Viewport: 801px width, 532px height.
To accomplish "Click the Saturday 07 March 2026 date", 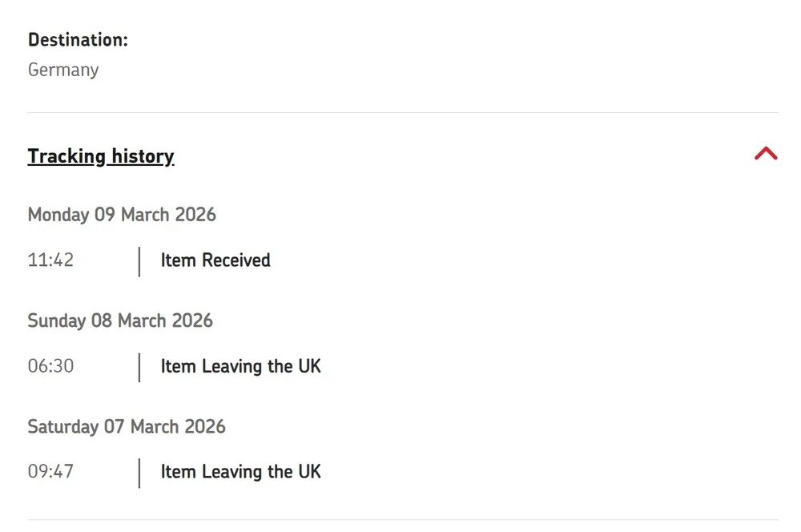I will click(127, 426).
